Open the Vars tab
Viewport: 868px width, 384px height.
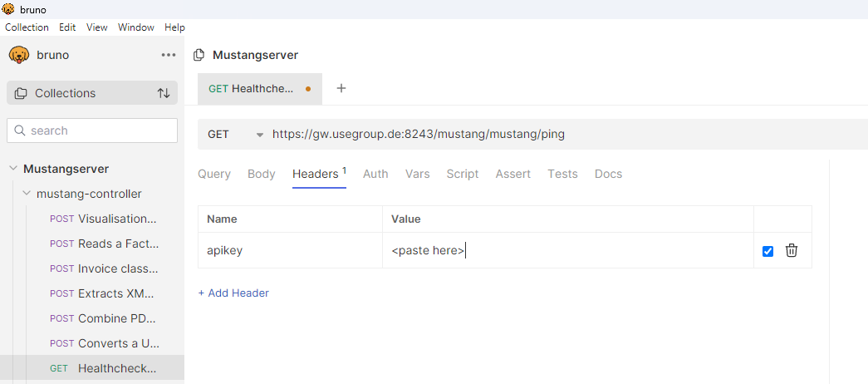coord(418,174)
